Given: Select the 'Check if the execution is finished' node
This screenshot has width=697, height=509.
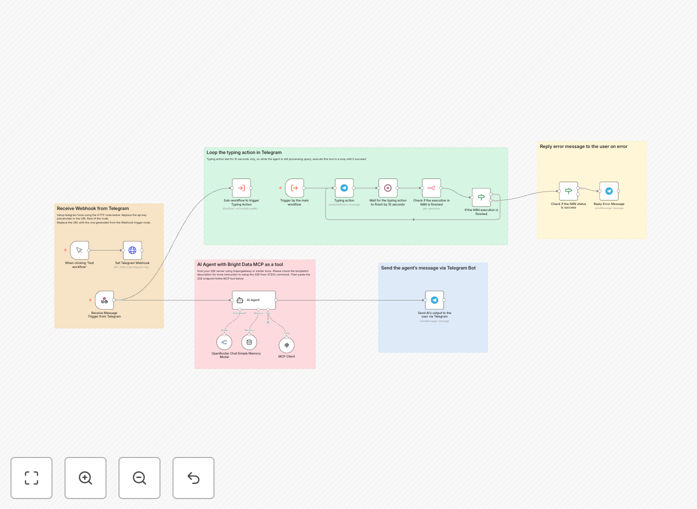Looking at the screenshot, I should [x=431, y=188].
